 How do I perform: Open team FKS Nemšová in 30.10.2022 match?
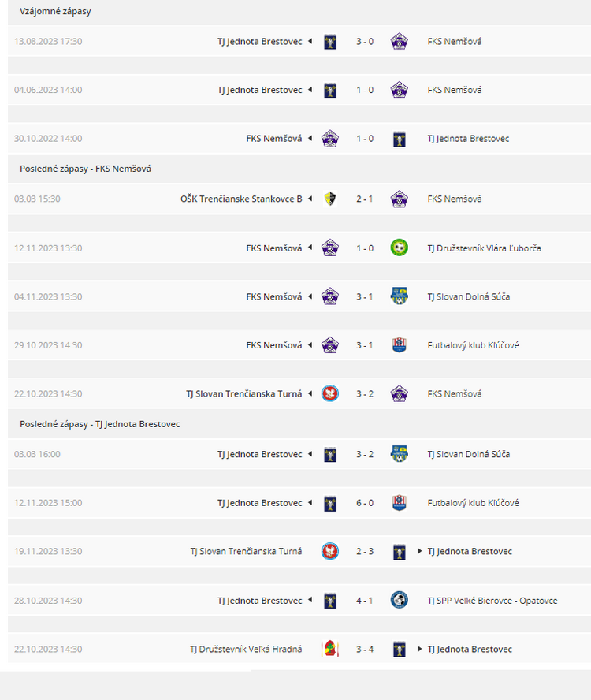pos(274,139)
